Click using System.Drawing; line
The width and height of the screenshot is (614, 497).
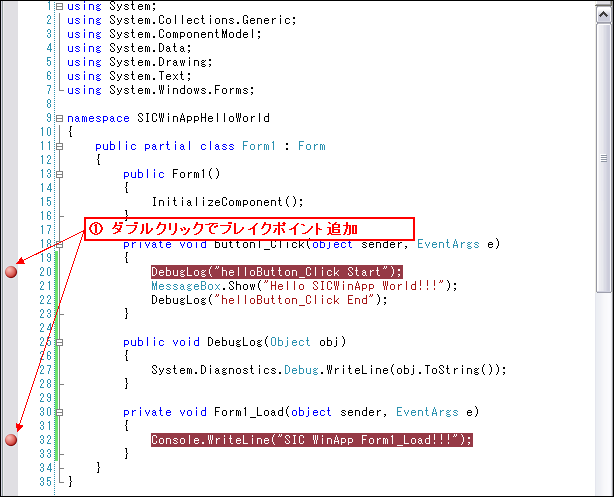coord(140,62)
